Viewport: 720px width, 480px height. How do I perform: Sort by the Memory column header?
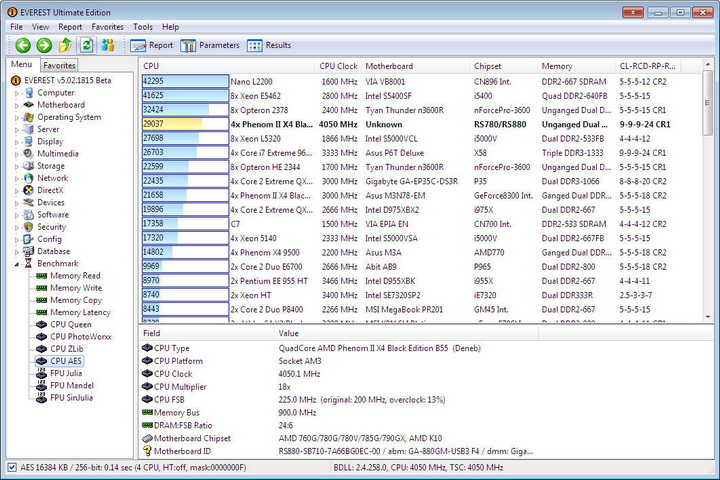pyautogui.click(x=576, y=66)
